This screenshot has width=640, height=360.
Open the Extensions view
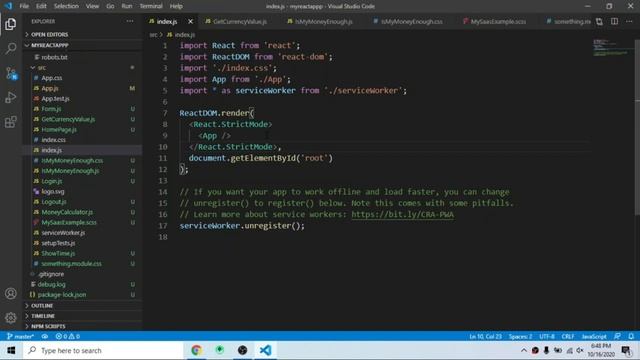pyautogui.click(x=11, y=122)
